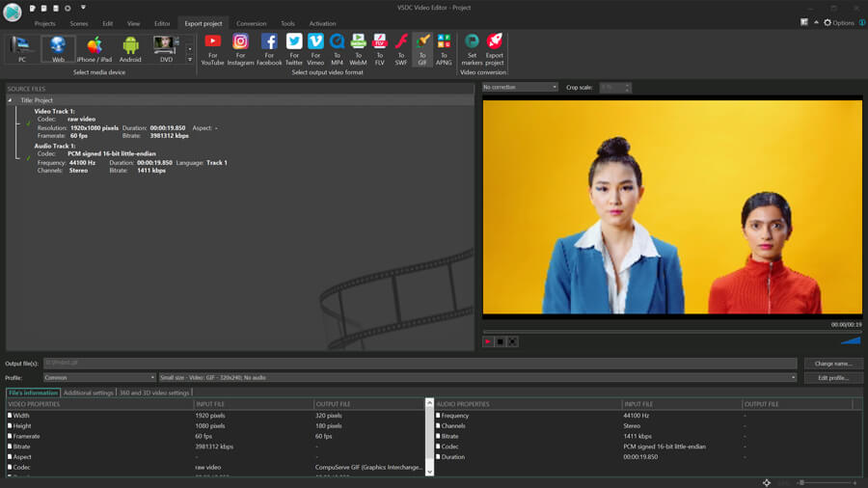Select the Framerate property row
The image size is (868, 488).
(216, 437)
